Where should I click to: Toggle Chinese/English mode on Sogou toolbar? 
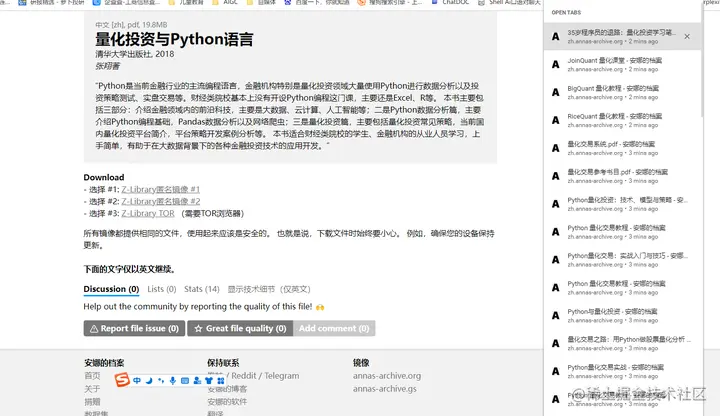click(x=137, y=381)
